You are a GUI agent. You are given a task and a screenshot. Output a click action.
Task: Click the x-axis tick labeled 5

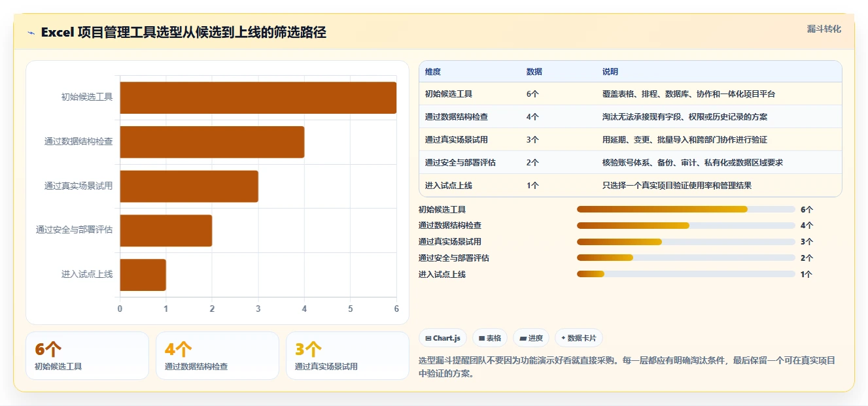(x=351, y=309)
